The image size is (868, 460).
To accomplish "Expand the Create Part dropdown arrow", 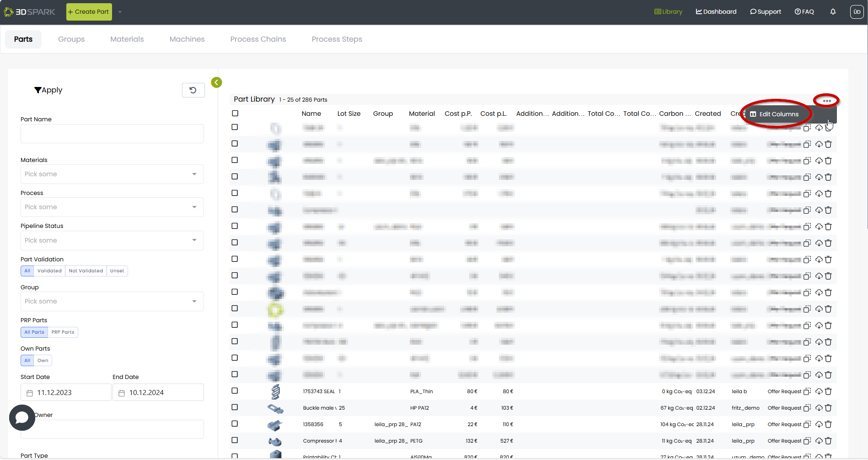I will click(120, 12).
